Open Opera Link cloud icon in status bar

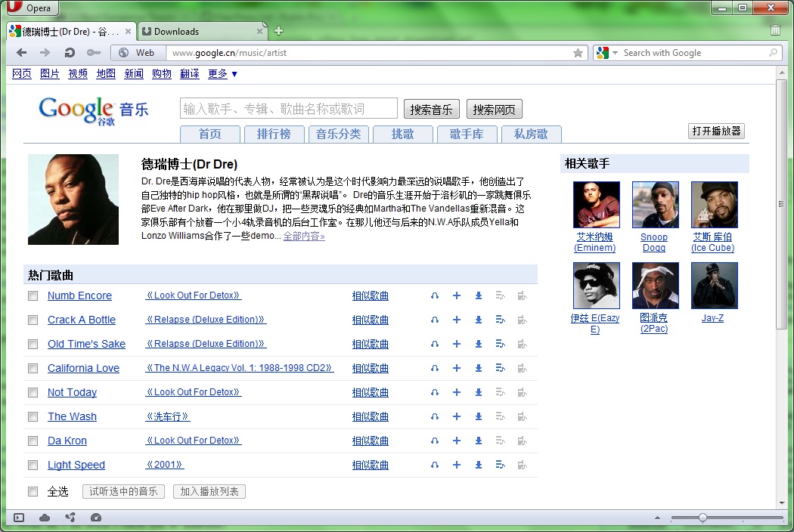pos(45,518)
